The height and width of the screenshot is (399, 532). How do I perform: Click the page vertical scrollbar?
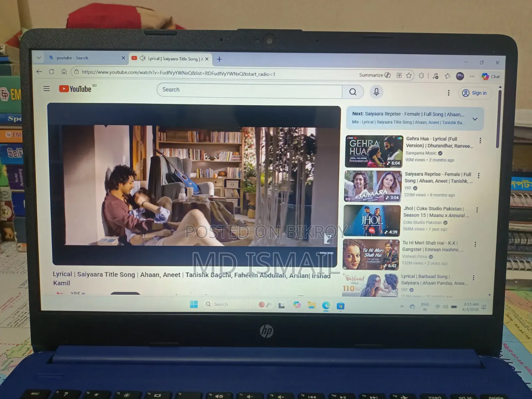tap(498, 120)
